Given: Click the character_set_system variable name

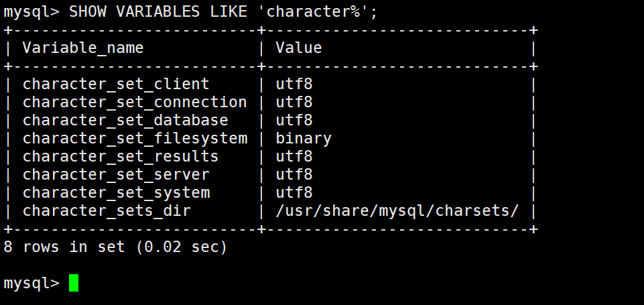Looking at the screenshot, I should click(x=116, y=192).
